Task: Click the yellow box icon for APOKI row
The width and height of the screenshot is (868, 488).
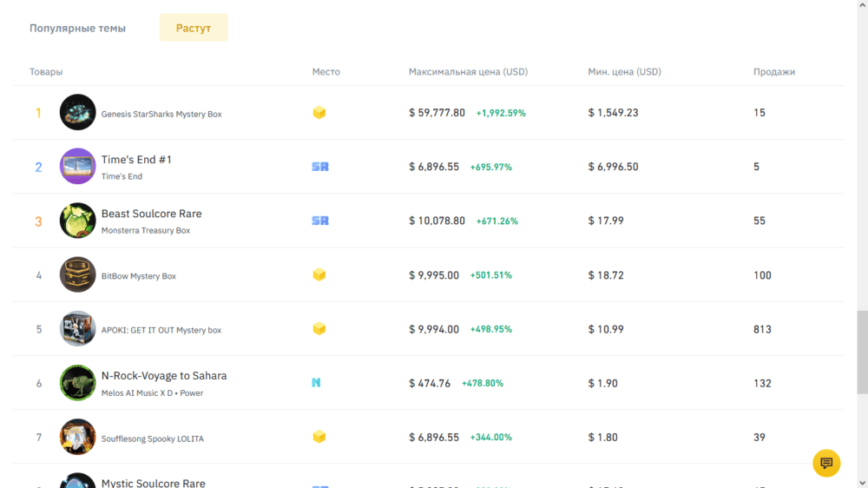Action: tap(319, 329)
